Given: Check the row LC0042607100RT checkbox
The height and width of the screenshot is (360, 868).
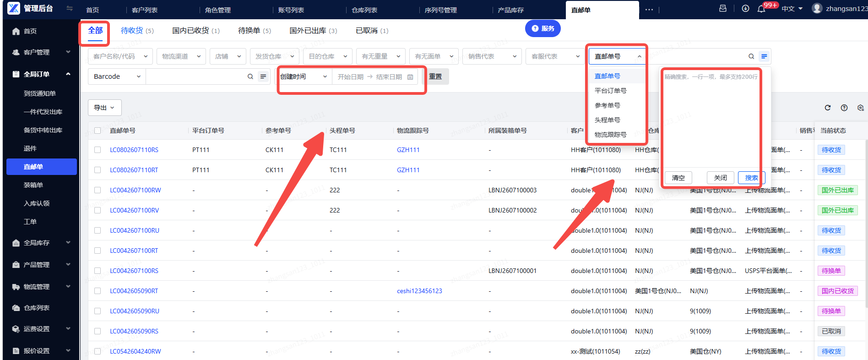Looking at the screenshot, I should (98, 251).
